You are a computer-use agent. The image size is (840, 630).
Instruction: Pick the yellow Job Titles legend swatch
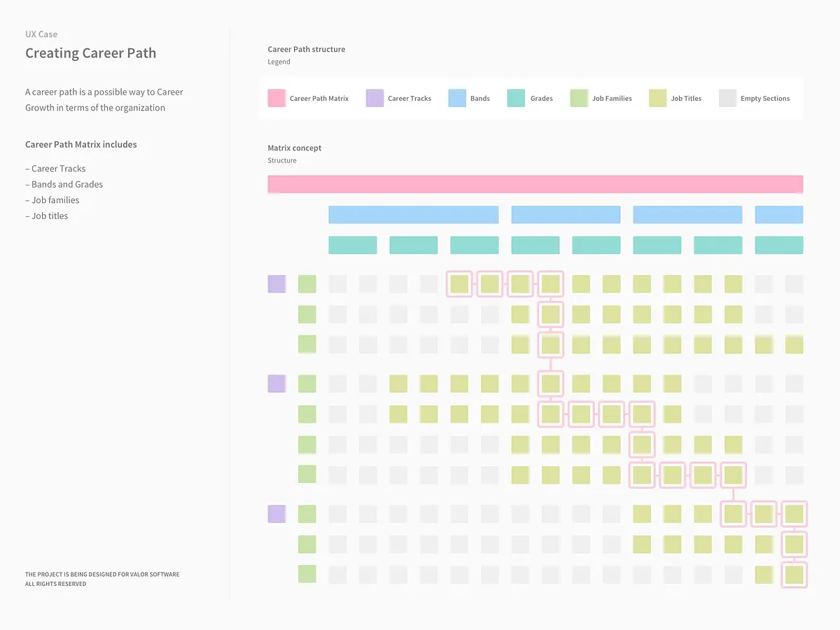657,98
